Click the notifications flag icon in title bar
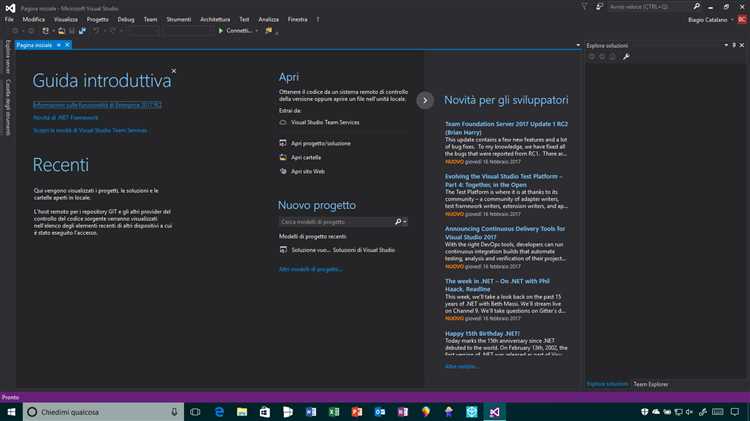Image resolution: width=750 pixels, height=421 pixels. click(585, 7)
